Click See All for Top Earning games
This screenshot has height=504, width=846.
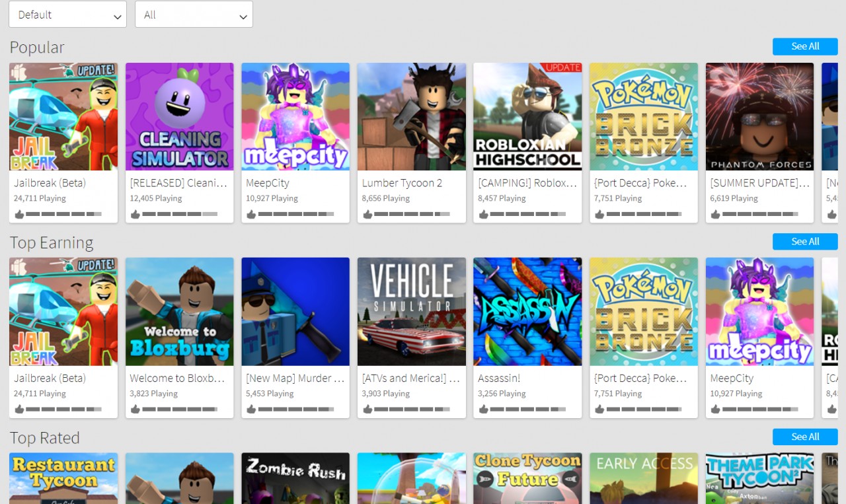(x=805, y=241)
